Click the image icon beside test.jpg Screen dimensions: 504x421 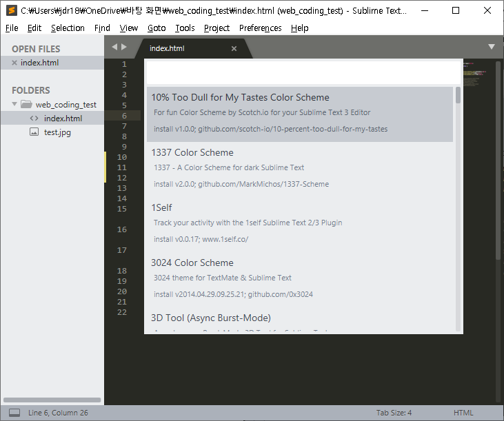[x=34, y=132]
